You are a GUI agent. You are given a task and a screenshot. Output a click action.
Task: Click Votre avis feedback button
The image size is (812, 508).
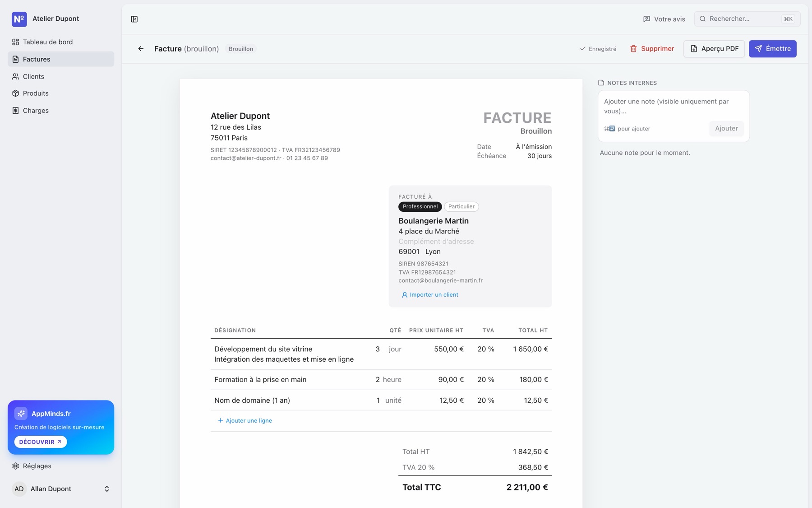point(664,19)
